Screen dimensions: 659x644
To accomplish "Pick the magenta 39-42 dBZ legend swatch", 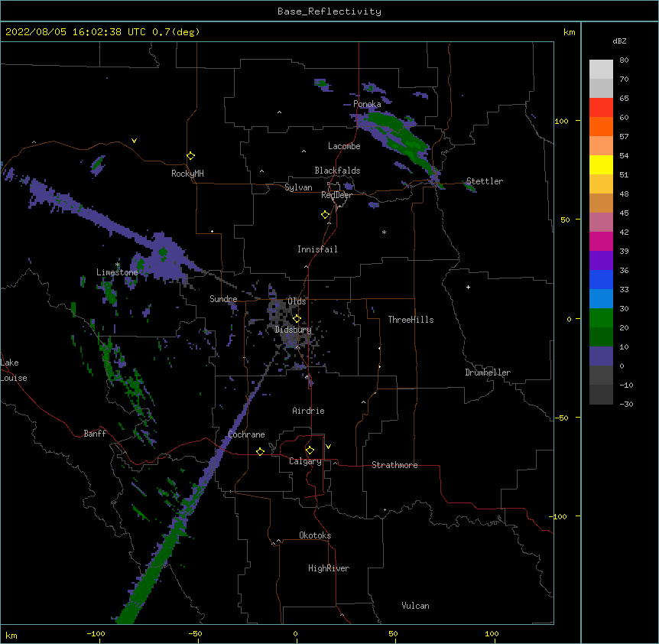I will [x=601, y=241].
